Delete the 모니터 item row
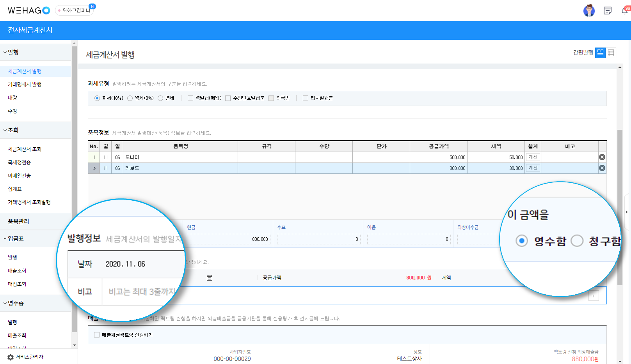The width and height of the screenshot is (631, 364). (x=602, y=157)
